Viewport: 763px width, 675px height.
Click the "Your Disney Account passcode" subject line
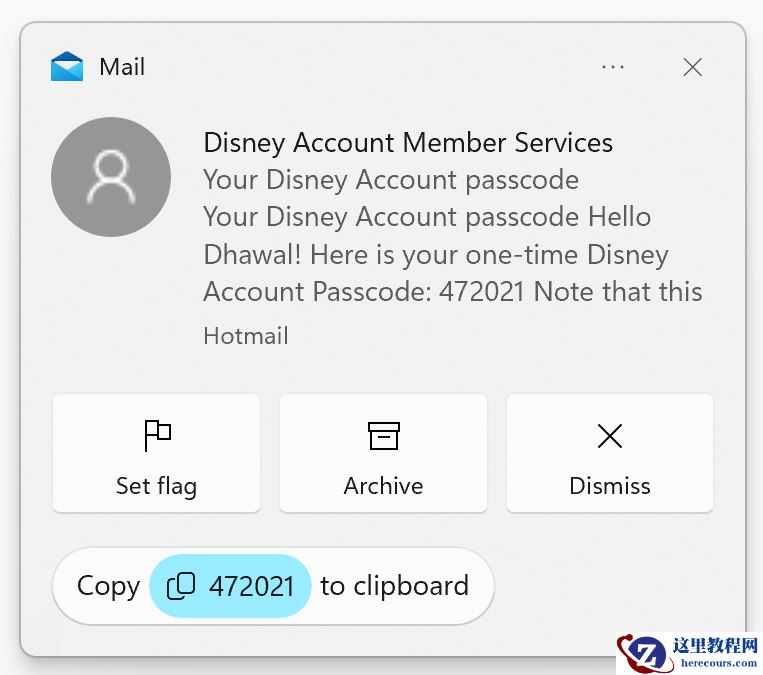(391, 180)
